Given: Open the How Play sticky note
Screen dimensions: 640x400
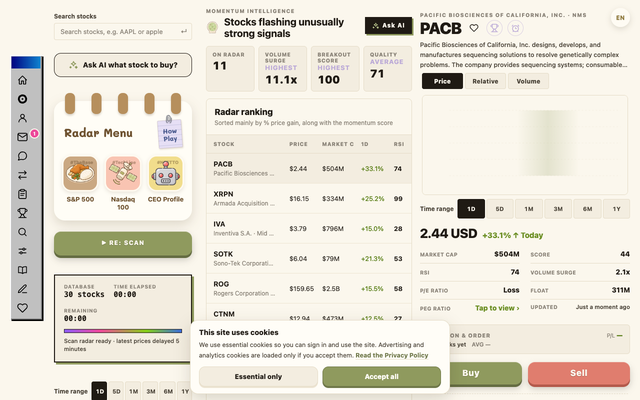Looking at the screenshot, I should pos(170,134).
